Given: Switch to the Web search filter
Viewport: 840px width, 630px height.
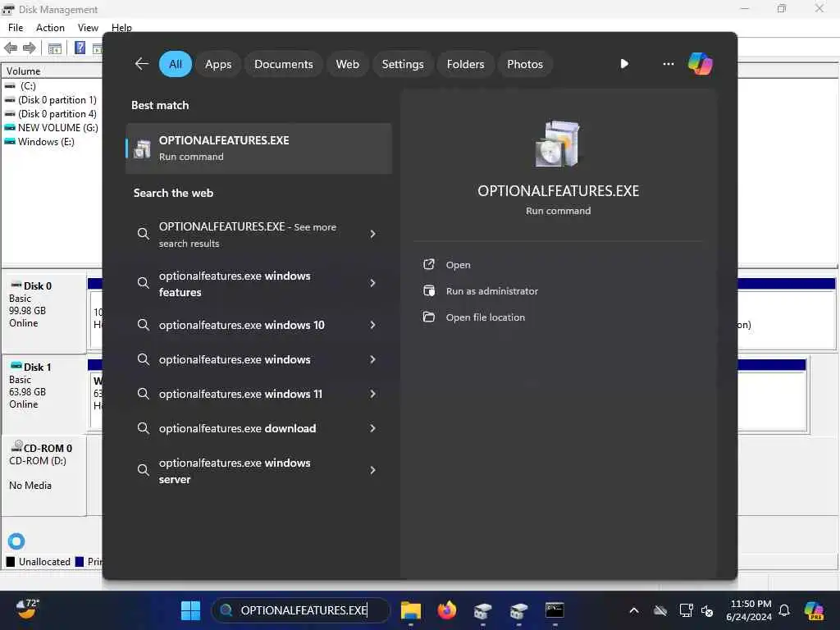Looking at the screenshot, I should coord(347,64).
